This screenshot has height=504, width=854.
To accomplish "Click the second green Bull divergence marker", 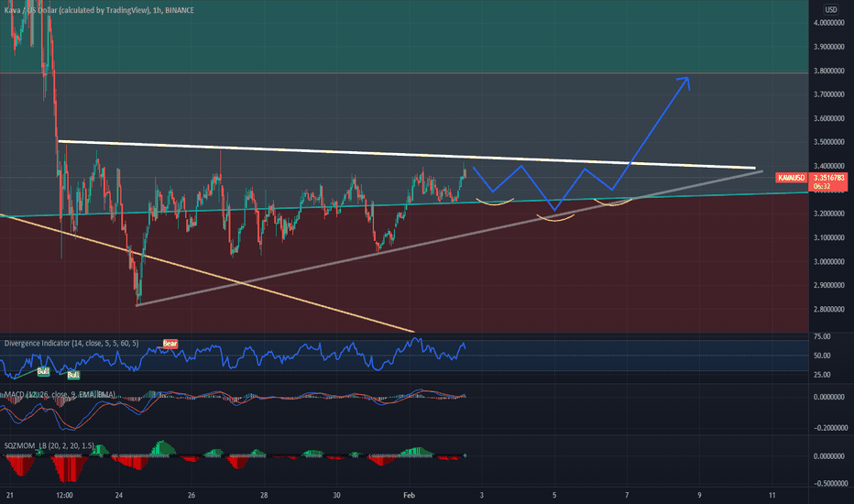I will click(73, 375).
